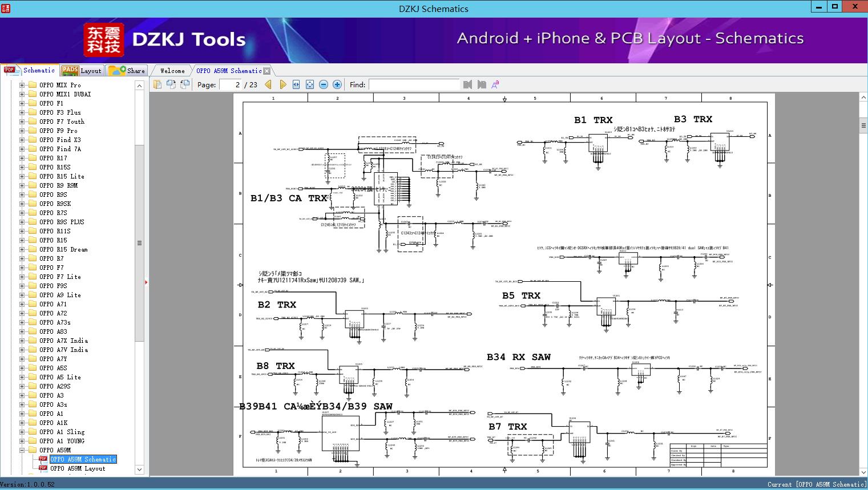Click the red DZKJ logo in banner
868x490 pixels.
103,40
